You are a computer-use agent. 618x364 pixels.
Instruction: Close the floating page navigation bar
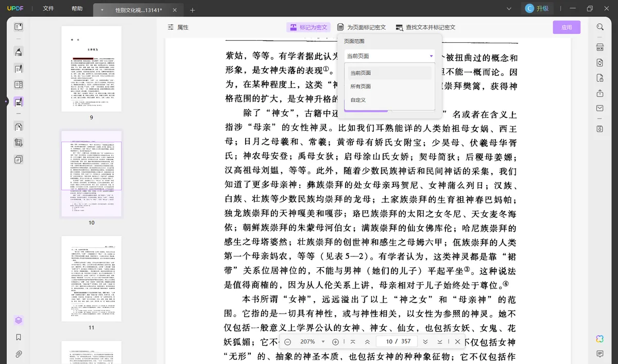tap(457, 342)
